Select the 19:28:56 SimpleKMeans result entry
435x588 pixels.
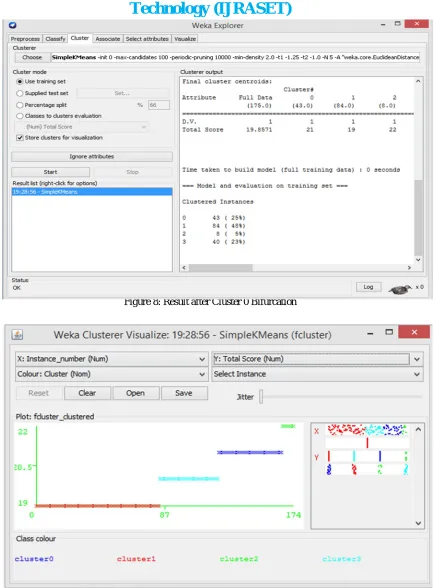coord(92,192)
